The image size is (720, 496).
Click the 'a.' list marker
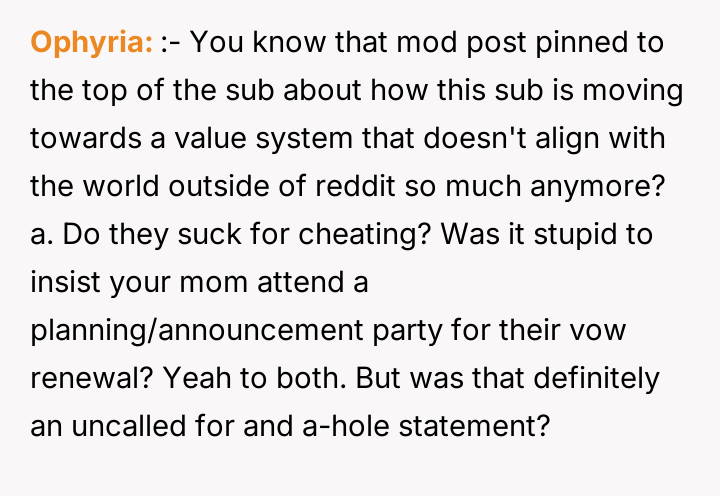tap(42, 235)
